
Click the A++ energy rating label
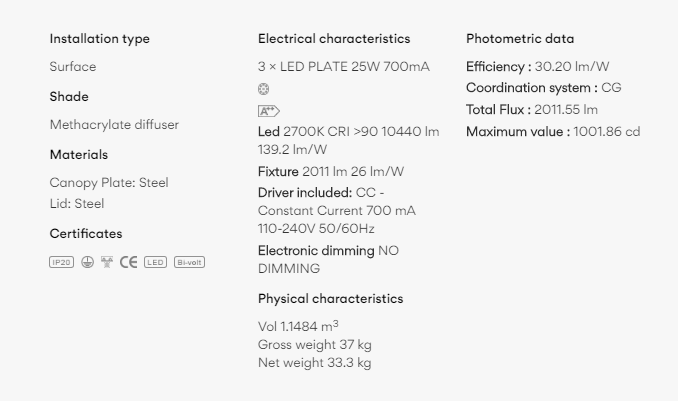269,111
